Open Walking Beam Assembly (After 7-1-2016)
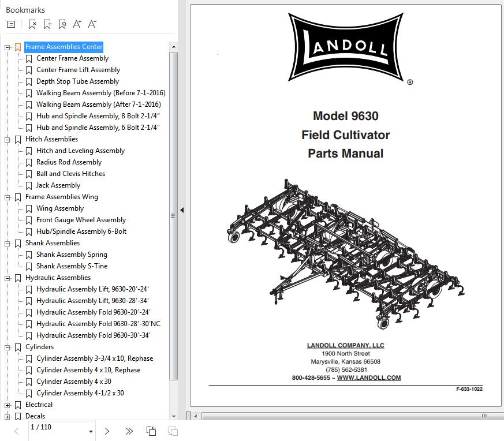Viewport: 504px width, 441px height. coord(99,104)
